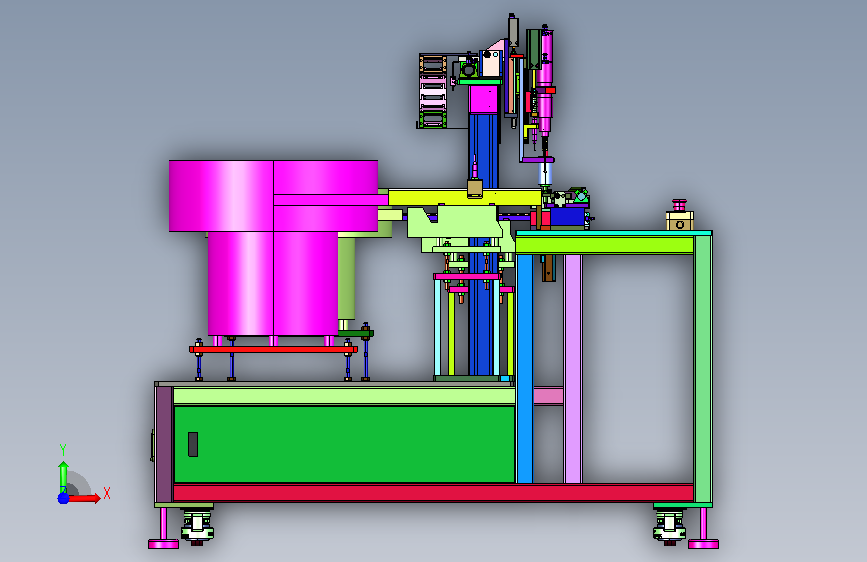
Task: Select the magenta screwdriver unit at top
Action: pyautogui.click(x=546, y=83)
